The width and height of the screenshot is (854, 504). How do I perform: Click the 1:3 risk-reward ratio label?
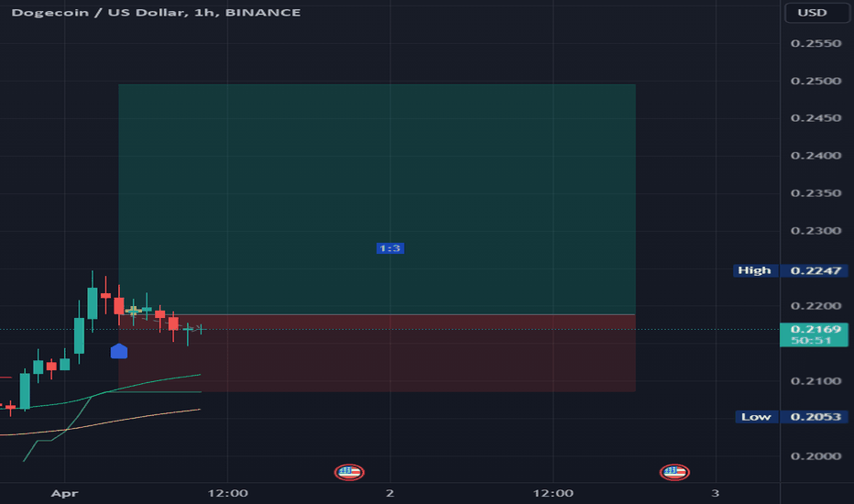(x=390, y=248)
